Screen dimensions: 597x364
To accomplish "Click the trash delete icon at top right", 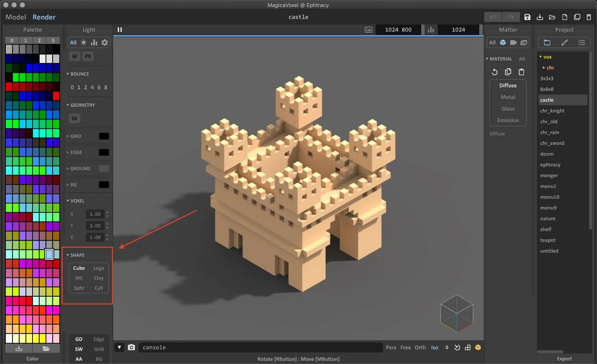I will (589, 17).
